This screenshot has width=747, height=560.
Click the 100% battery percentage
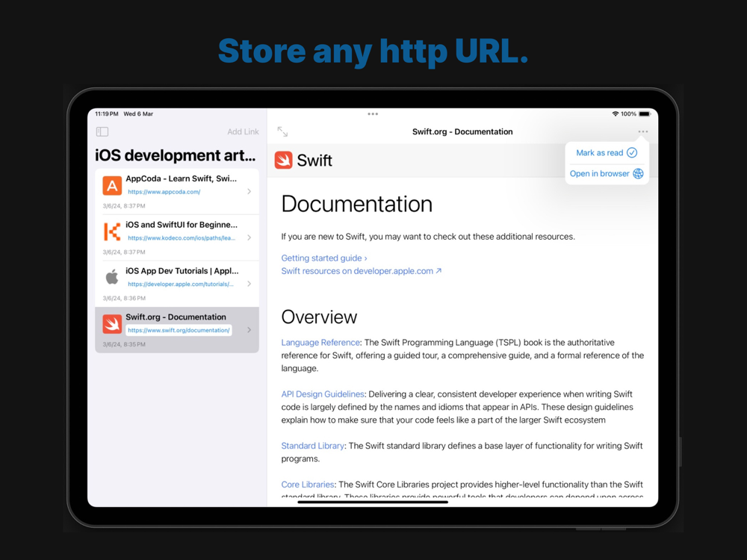tap(628, 113)
